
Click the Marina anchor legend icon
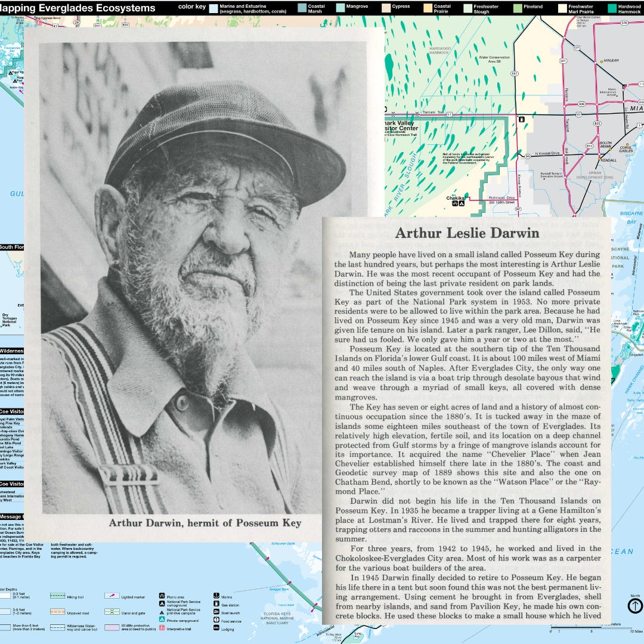(x=216, y=596)
